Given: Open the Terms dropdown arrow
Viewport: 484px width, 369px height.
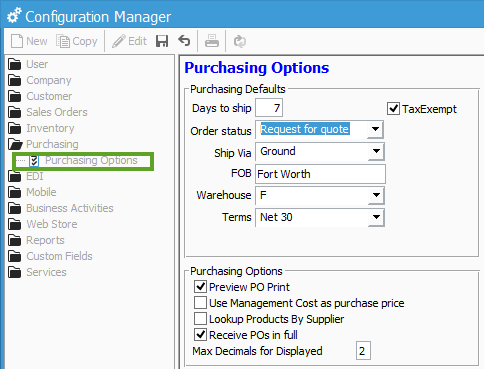Looking at the screenshot, I should (x=376, y=217).
